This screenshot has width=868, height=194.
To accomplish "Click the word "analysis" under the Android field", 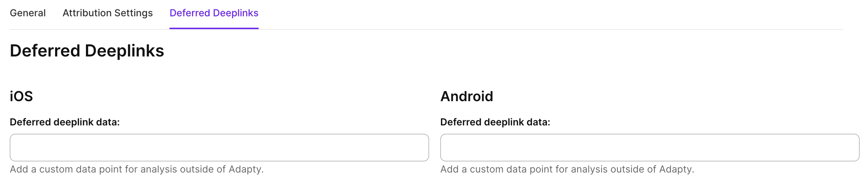I will [589, 169].
